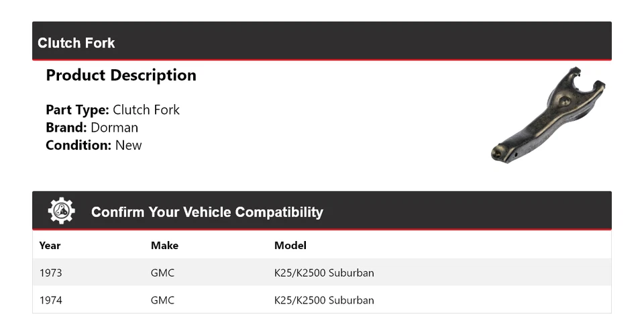Click the gear compatibility icon
This screenshot has height=335, width=644.
click(x=61, y=211)
